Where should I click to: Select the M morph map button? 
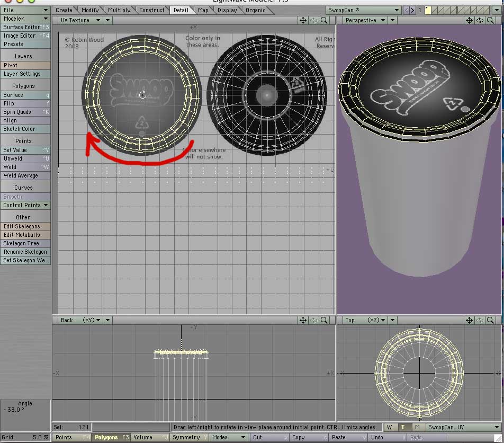417,427
